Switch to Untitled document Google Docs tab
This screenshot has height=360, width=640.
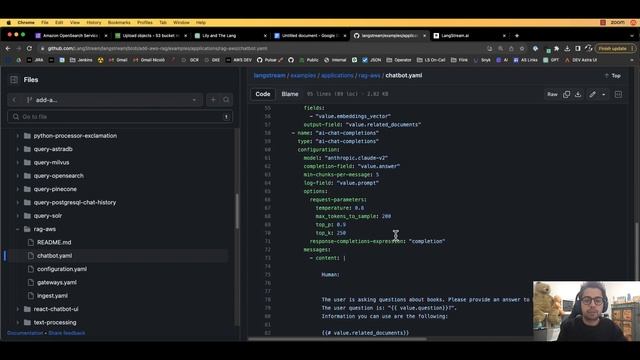point(310,36)
